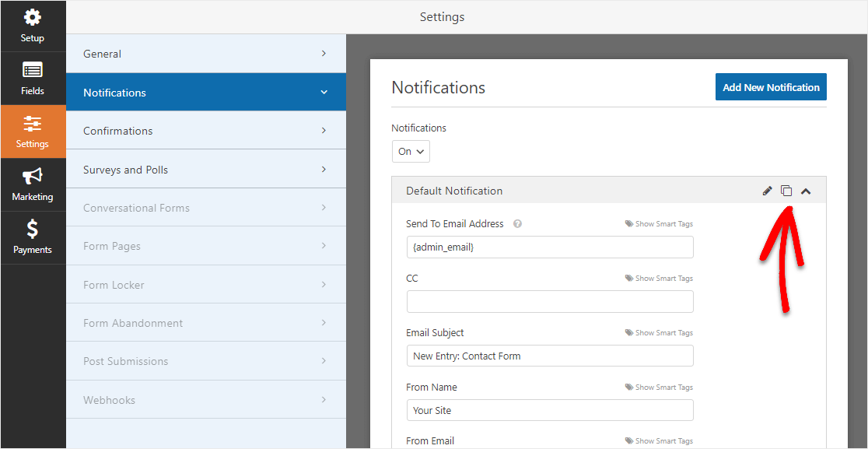Open General settings section
The height and width of the screenshot is (449, 868).
206,54
